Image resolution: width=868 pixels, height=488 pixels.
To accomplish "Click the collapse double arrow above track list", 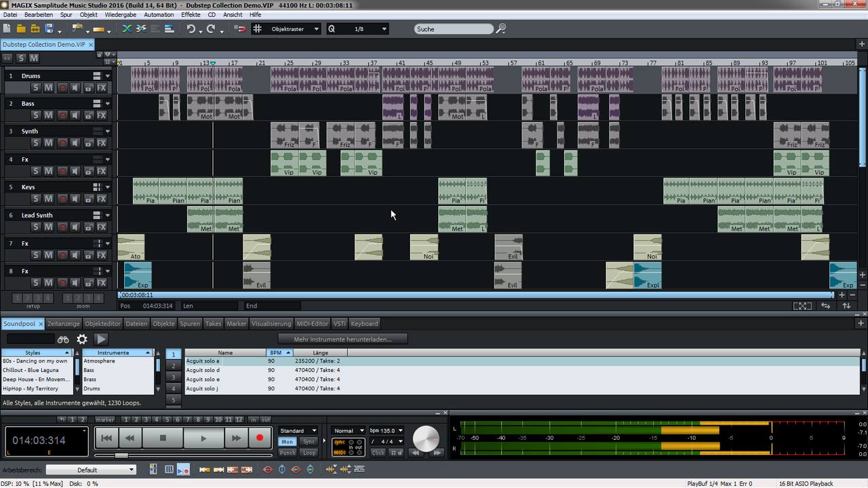I will click(7, 58).
